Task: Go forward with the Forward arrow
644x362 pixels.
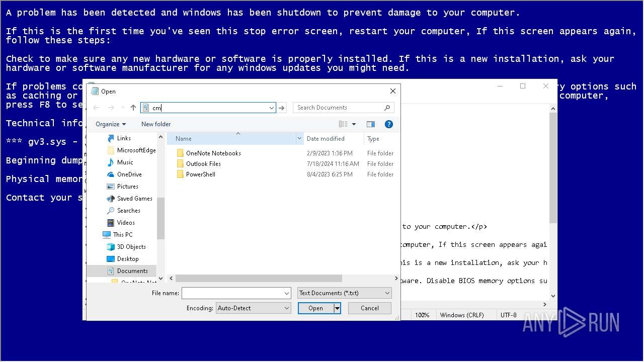Action: coord(111,108)
